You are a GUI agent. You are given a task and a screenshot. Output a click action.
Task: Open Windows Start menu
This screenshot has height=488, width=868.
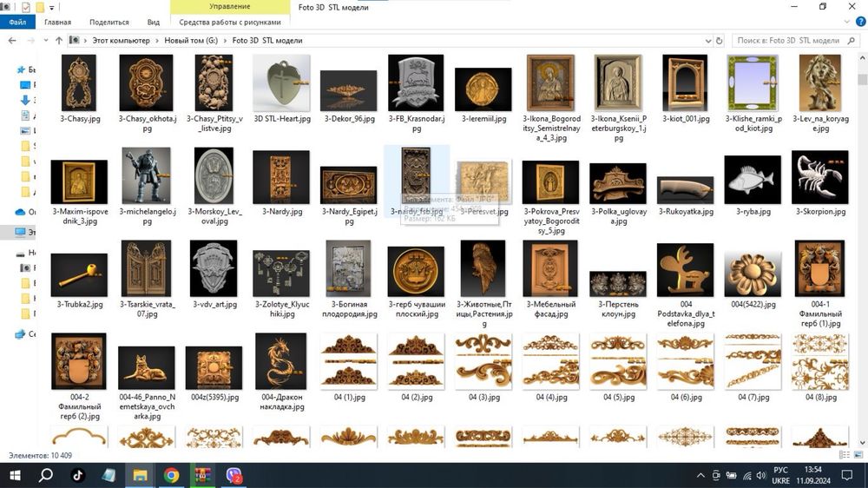16,475
